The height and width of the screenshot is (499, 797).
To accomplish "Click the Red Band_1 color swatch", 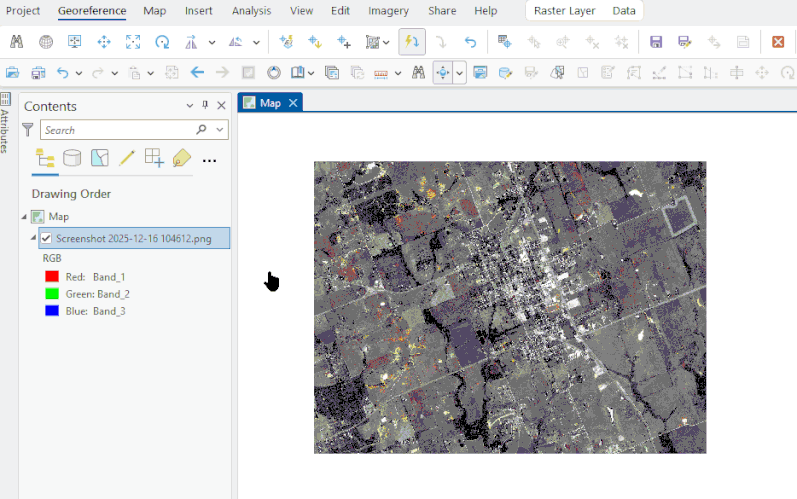I will 52,277.
